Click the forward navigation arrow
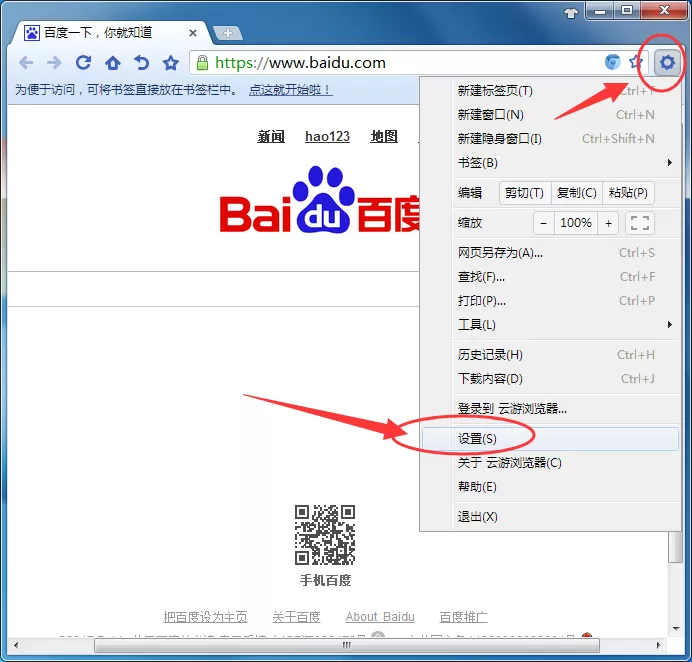The width and height of the screenshot is (692, 662). point(54,63)
